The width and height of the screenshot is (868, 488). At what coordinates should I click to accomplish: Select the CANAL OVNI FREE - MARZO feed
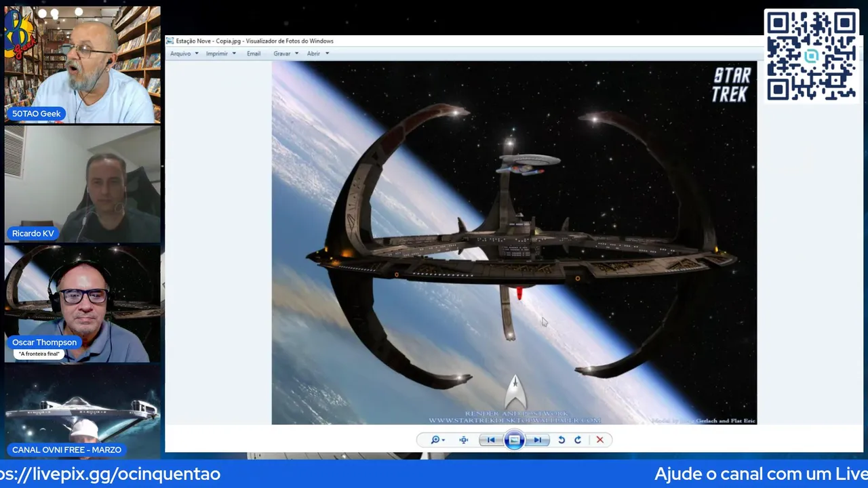coord(83,412)
